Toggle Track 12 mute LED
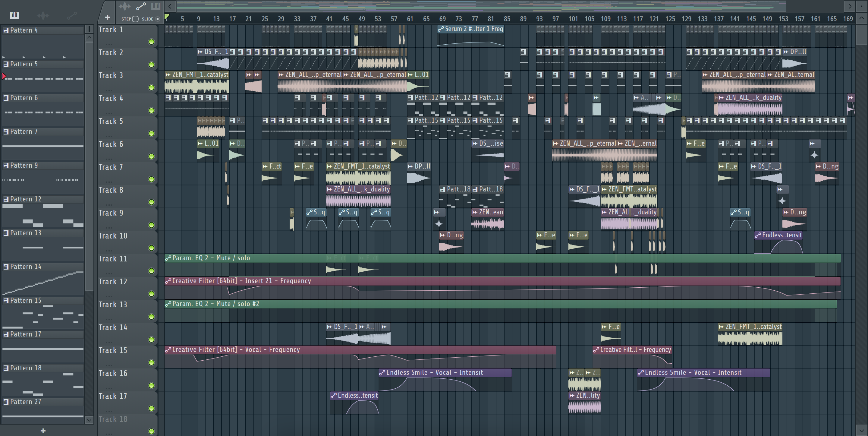This screenshot has height=436, width=868. tap(152, 294)
